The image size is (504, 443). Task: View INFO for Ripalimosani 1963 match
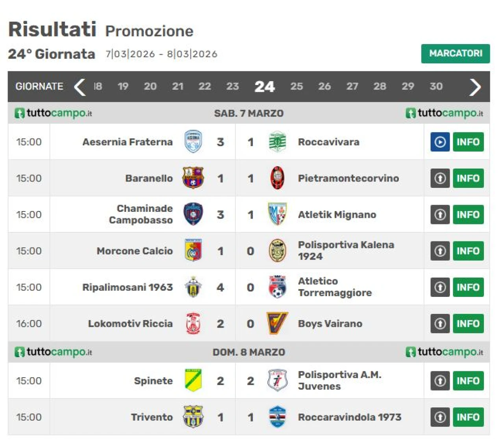click(x=468, y=287)
